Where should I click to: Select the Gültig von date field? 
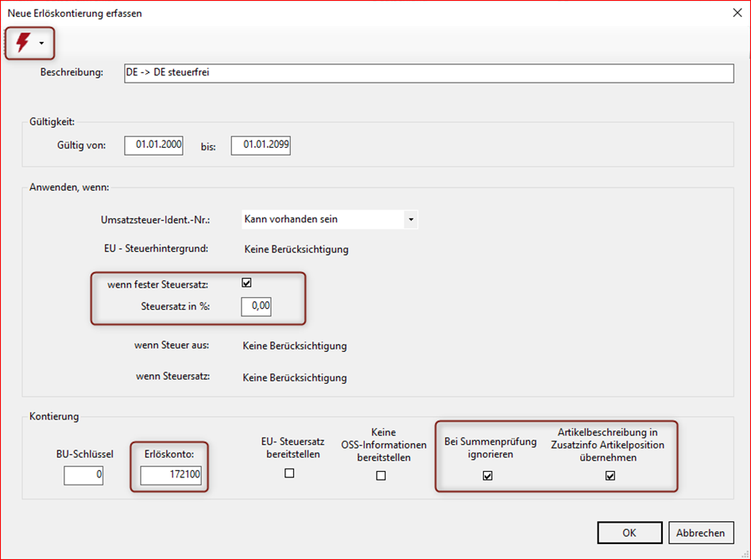click(x=153, y=145)
